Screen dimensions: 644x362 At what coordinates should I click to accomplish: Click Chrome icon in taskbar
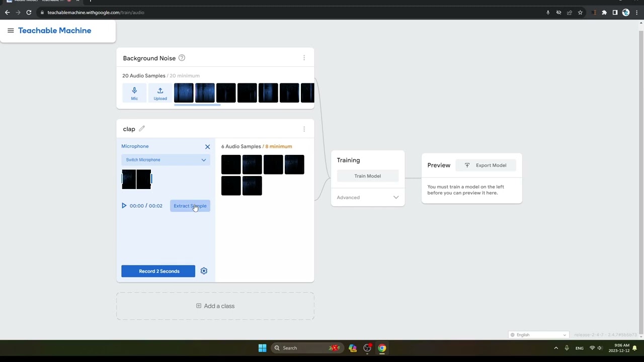(x=382, y=348)
